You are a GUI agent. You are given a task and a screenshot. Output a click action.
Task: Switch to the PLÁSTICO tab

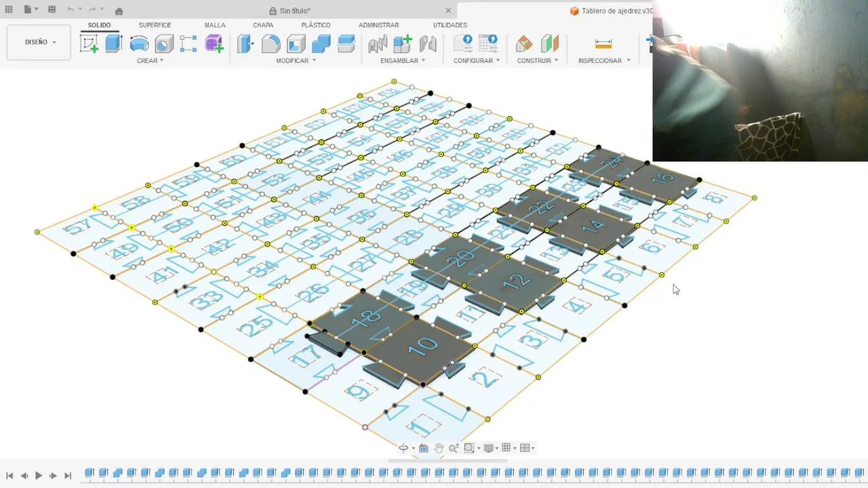(316, 25)
